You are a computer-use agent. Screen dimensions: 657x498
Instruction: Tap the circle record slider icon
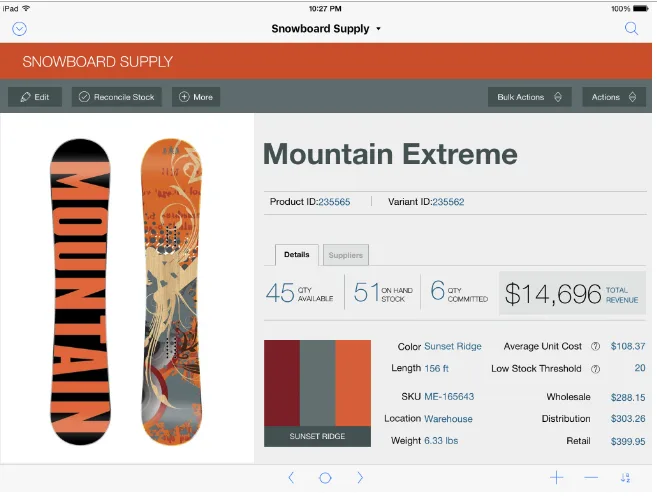(325, 478)
